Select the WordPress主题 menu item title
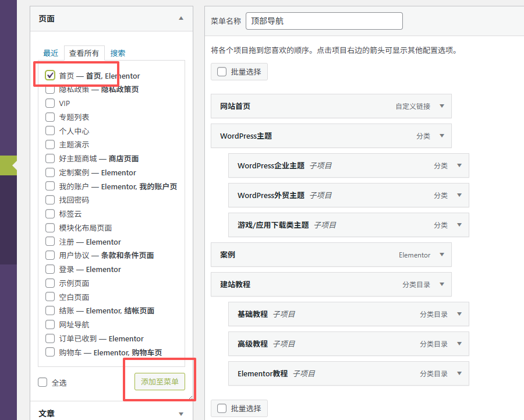Viewport: 524px width, 420px height. tap(246, 136)
